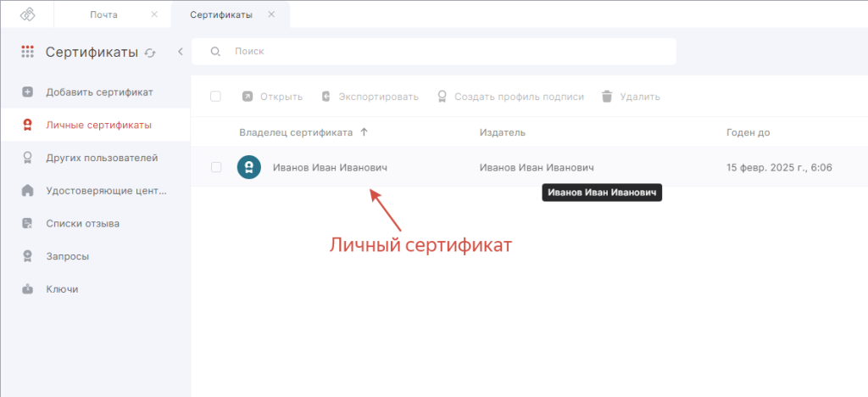This screenshot has height=397, width=868.
Task: Click the Списки отзыва icon
Action: (x=28, y=224)
